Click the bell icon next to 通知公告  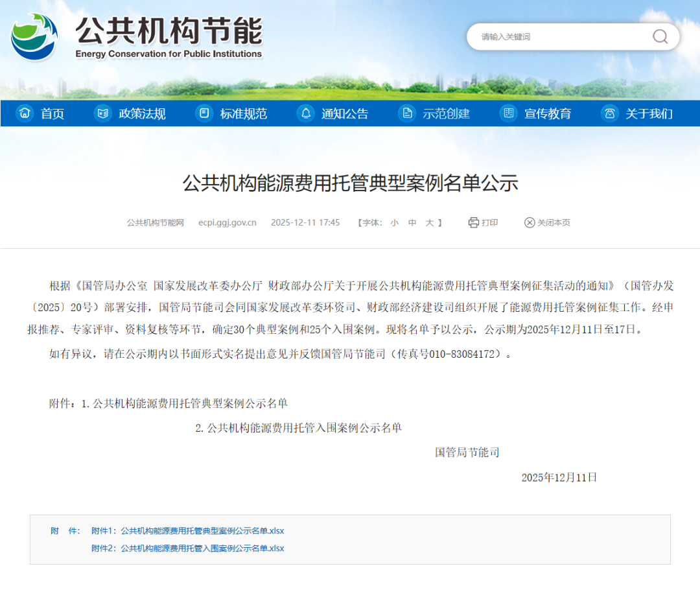tap(305, 113)
